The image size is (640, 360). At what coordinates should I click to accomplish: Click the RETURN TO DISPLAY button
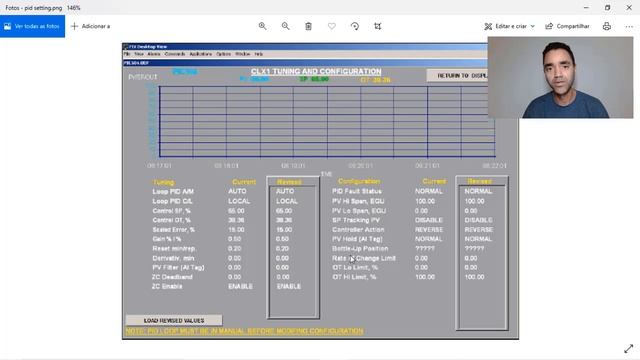457,76
